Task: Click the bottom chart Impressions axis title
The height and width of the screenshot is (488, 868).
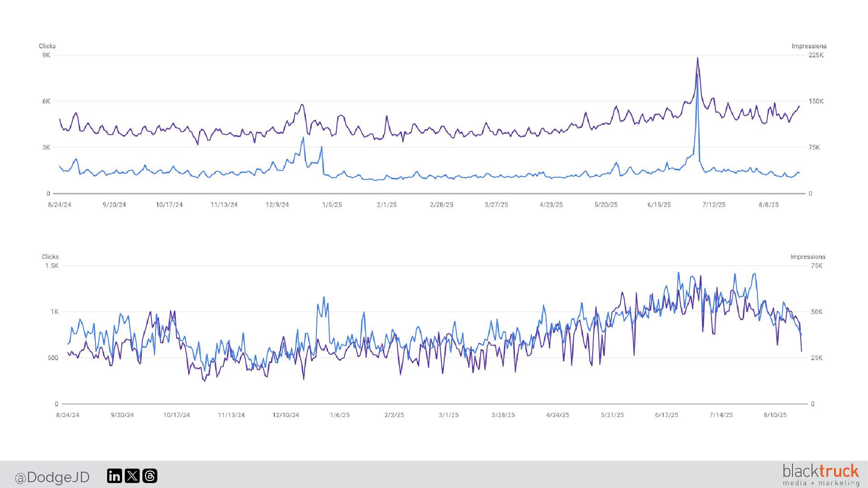Action: [807, 257]
